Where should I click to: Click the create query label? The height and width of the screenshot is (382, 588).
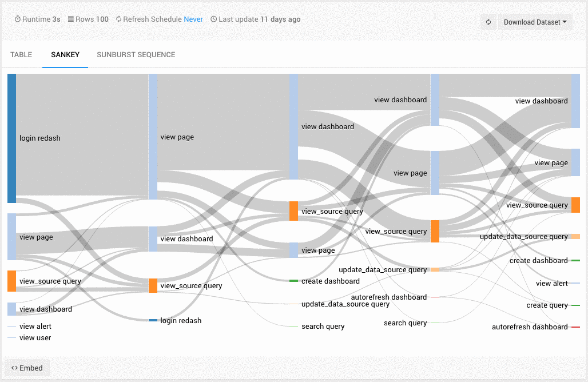tap(547, 305)
